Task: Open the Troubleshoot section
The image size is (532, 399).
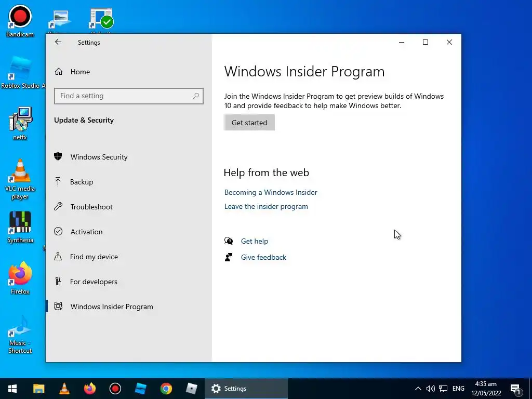Action: pyautogui.click(x=91, y=207)
